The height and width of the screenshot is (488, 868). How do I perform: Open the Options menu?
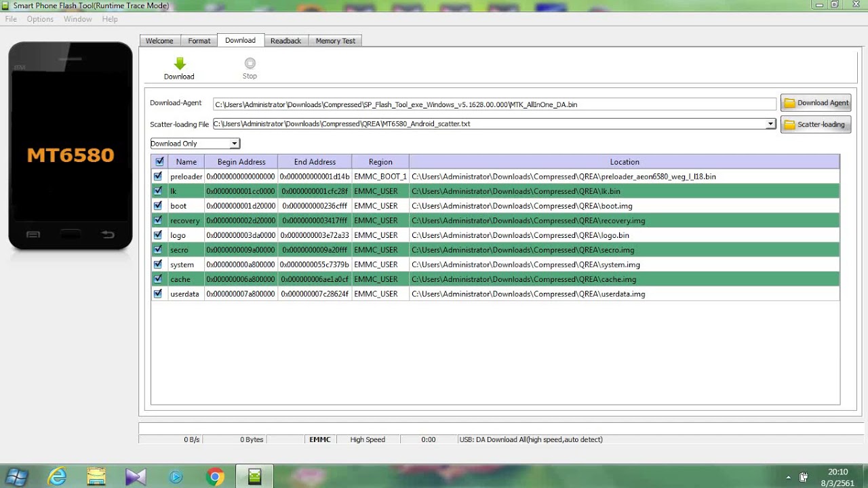pos(40,19)
